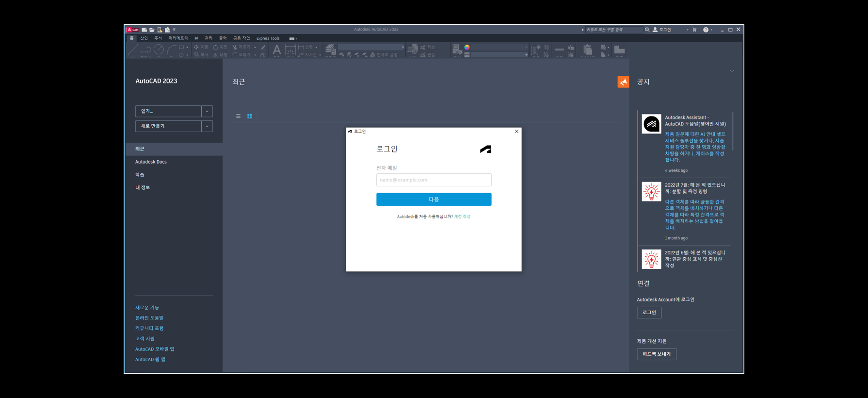The height and width of the screenshot is (398, 868).
Task: Open the Quick Access Toolbar customize arrow
Action: point(175,30)
